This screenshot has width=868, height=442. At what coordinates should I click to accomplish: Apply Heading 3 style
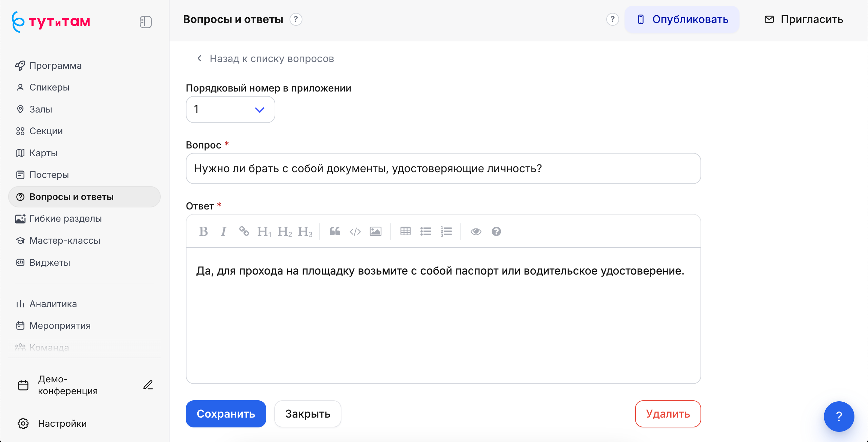305,232
